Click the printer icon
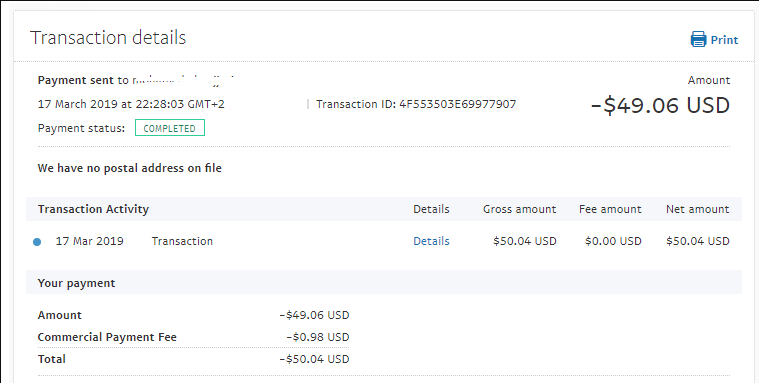759x383 pixels. pyautogui.click(x=698, y=39)
